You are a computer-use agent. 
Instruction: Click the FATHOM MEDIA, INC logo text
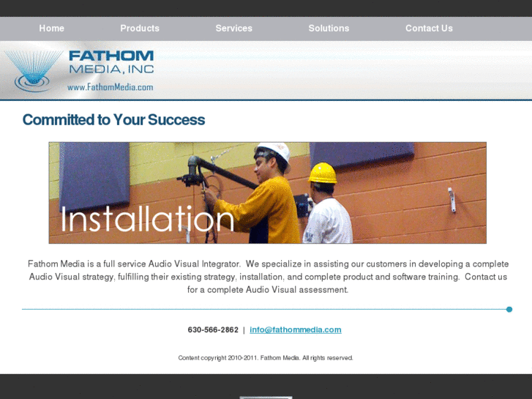[x=111, y=62]
